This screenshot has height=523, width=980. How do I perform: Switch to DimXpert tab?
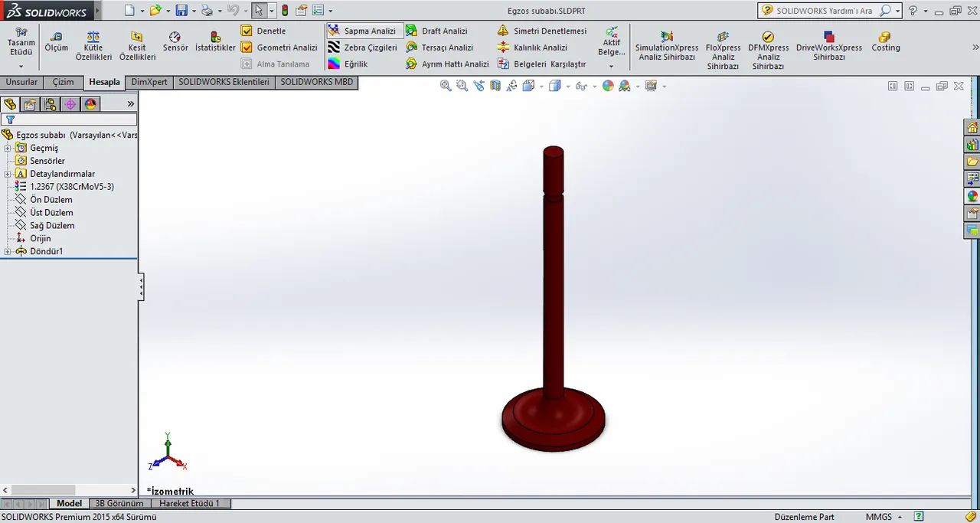click(x=149, y=82)
